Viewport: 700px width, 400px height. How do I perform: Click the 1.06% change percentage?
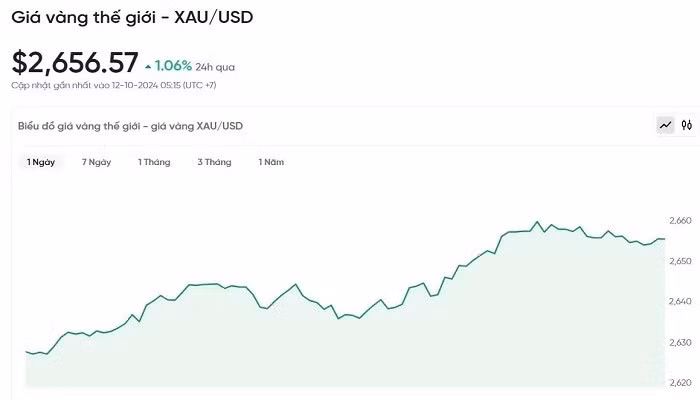(x=173, y=66)
